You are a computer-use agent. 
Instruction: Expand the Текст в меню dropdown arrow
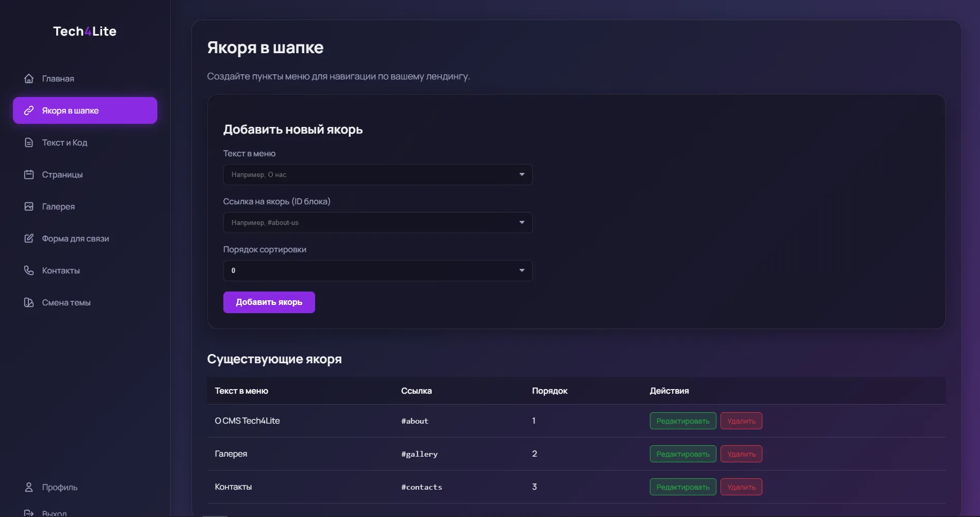point(521,174)
